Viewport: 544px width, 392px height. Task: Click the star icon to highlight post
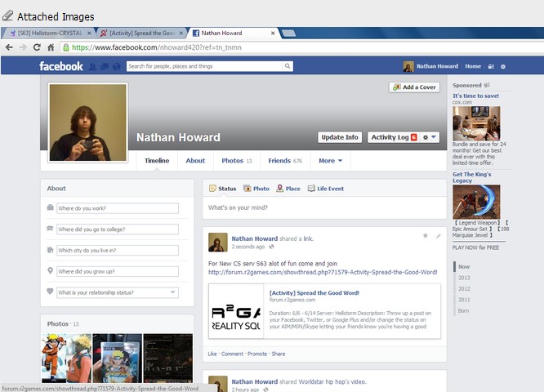click(x=425, y=236)
